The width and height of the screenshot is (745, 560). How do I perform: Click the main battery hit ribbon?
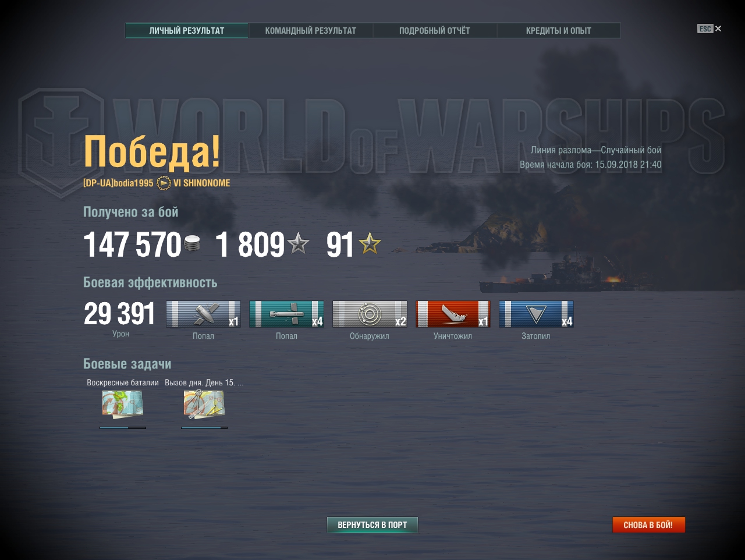click(x=203, y=314)
